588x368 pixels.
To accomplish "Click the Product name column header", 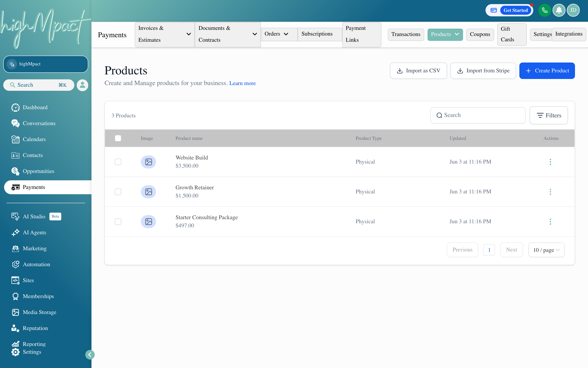I will (189, 138).
